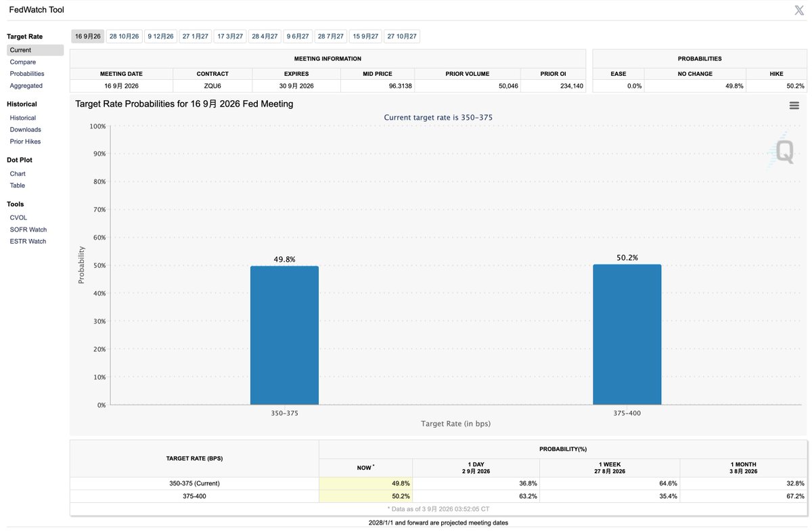Open the Dot Plot Table link
The height and width of the screenshot is (532, 812).
[x=18, y=185]
